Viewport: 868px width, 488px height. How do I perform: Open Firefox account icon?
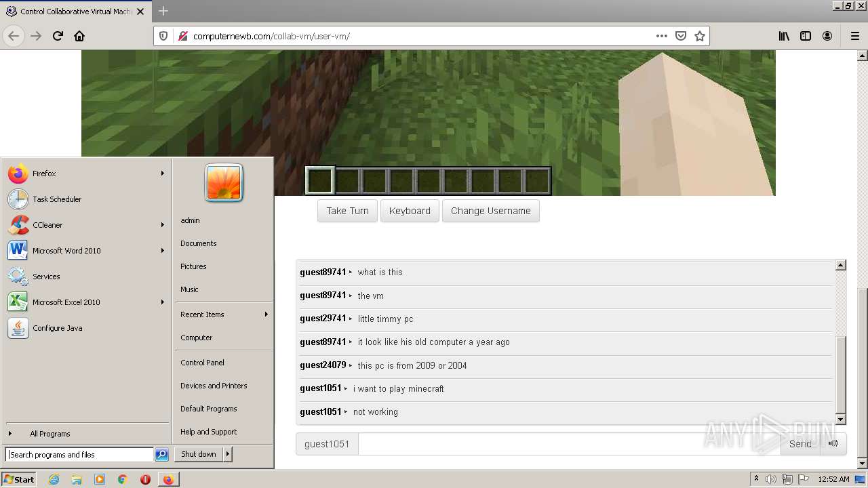pyautogui.click(x=827, y=36)
